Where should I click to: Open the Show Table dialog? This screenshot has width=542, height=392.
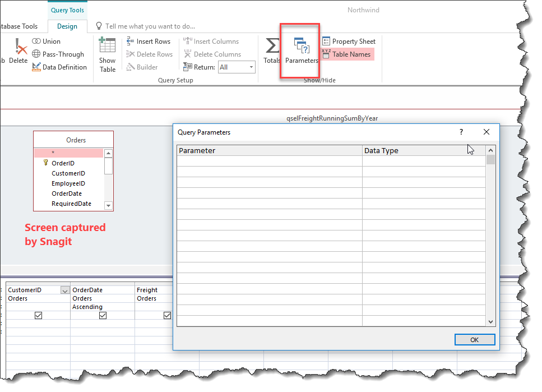(x=107, y=56)
